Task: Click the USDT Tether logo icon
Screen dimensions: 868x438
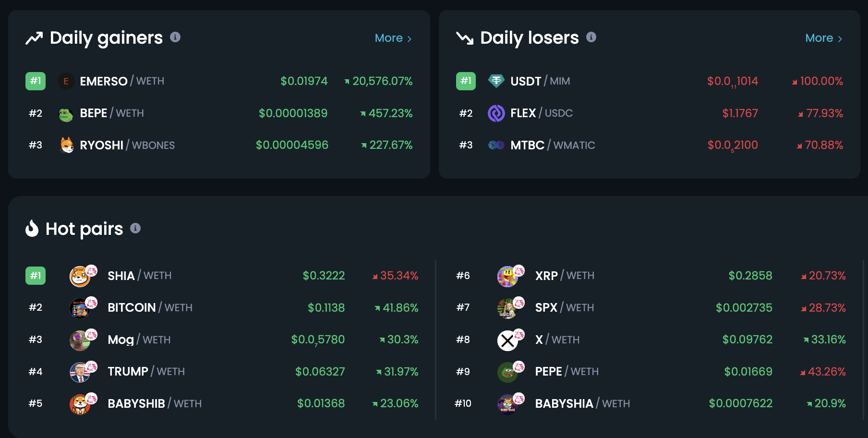Action: 496,81
